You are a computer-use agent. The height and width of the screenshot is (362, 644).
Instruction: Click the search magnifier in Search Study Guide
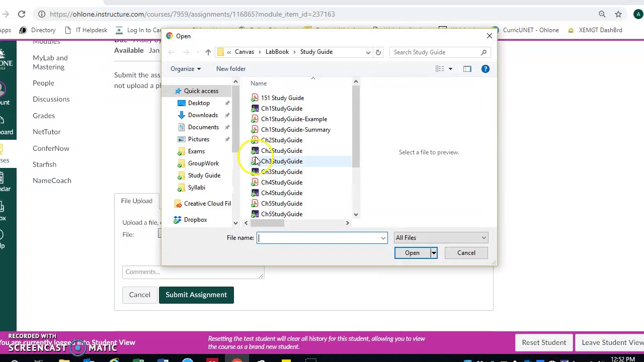[x=484, y=52]
